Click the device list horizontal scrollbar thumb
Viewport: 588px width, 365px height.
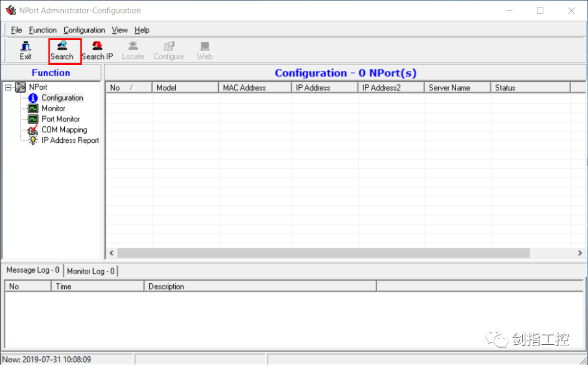[323, 253]
